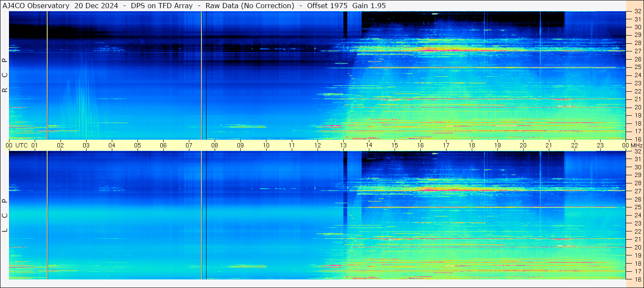Click the 23 MHz frequency label of LCP panel

pyautogui.click(x=638, y=223)
